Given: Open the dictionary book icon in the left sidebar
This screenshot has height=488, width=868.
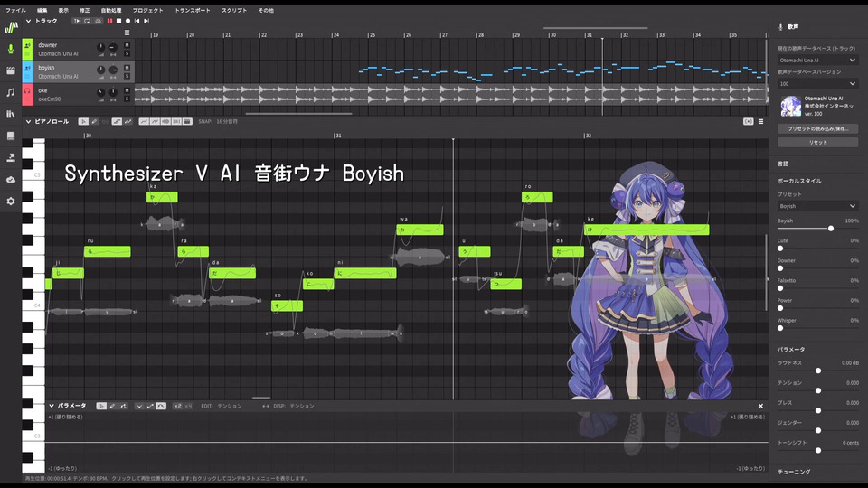Looking at the screenshot, I should [11, 136].
